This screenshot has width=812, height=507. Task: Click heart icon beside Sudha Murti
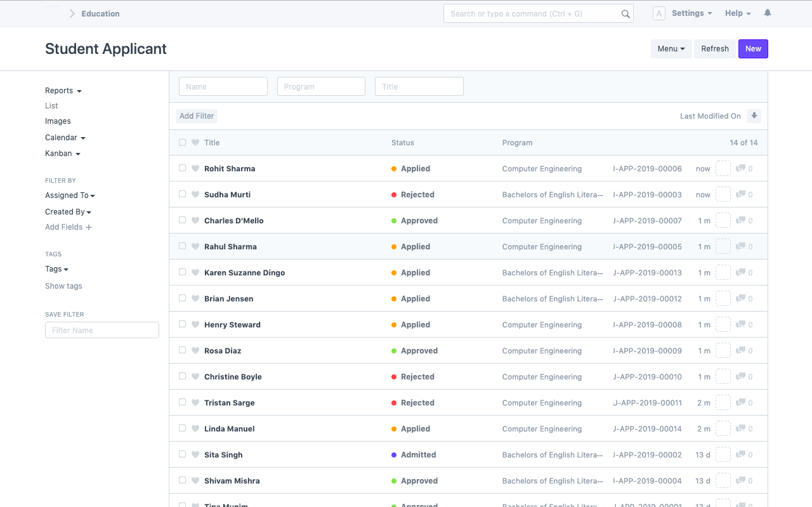[195, 195]
